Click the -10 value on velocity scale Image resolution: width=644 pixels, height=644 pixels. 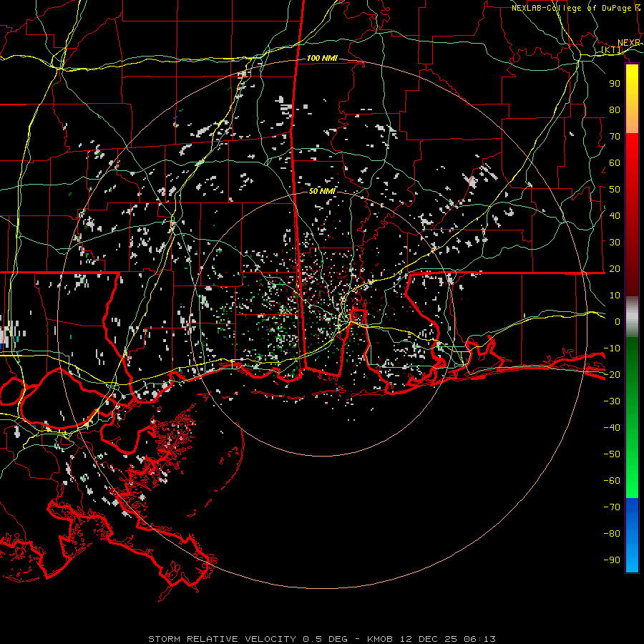point(612,348)
